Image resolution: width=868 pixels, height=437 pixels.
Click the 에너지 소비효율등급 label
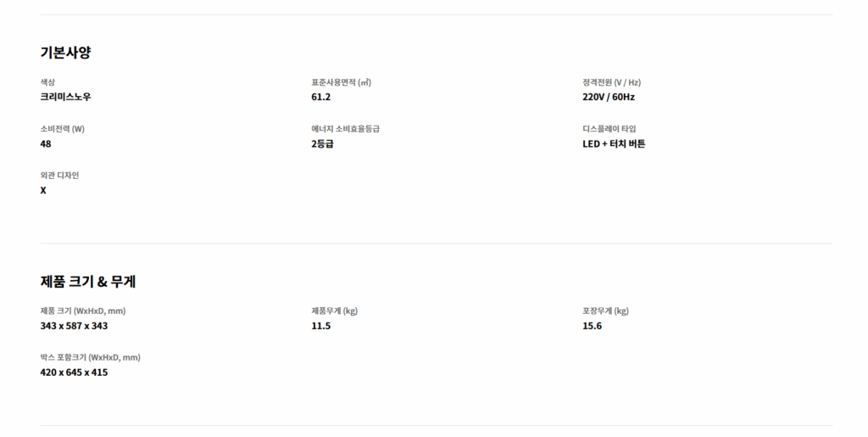(345, 129)
